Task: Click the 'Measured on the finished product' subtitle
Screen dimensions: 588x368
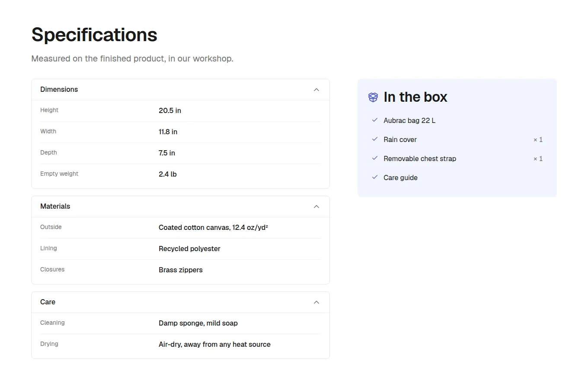Action: pyautogui.click(x=132, y=58)
